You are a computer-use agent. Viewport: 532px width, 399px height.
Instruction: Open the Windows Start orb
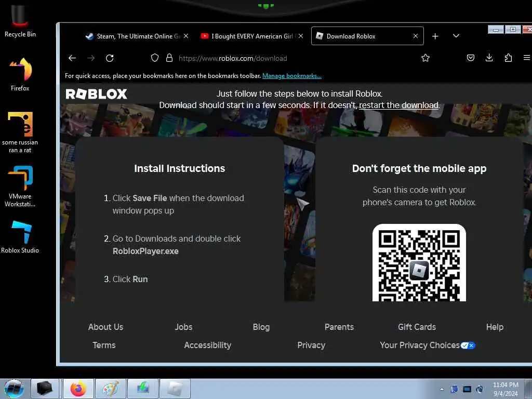pyautogui.click(x=14, y=389)
